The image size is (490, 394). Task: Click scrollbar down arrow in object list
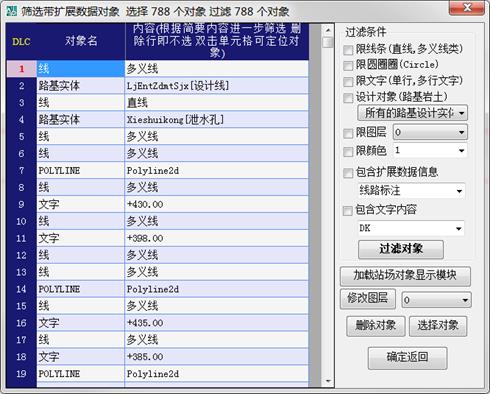[328, 381]
